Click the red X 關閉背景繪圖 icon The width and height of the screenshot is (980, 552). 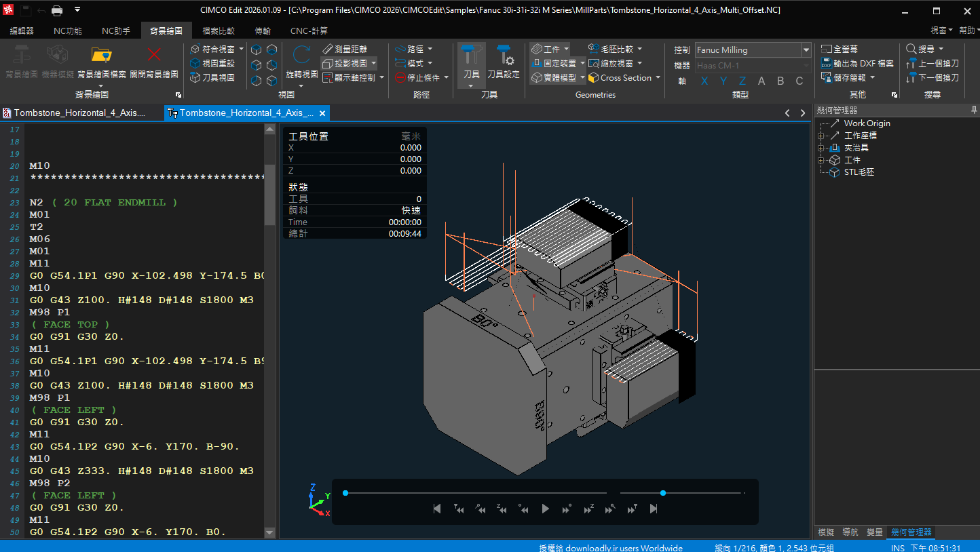point(155,56)
